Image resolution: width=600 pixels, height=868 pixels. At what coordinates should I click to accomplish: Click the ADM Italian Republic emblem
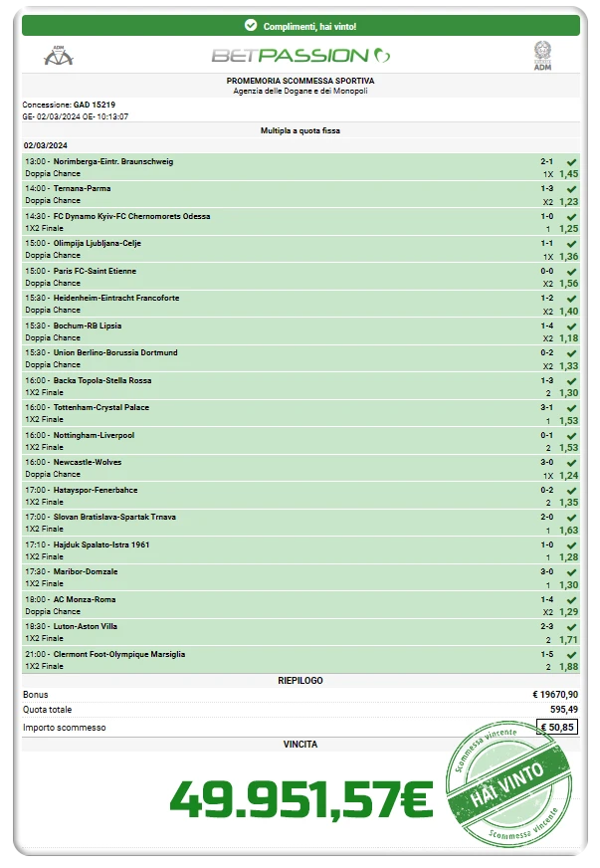(542, 56)
